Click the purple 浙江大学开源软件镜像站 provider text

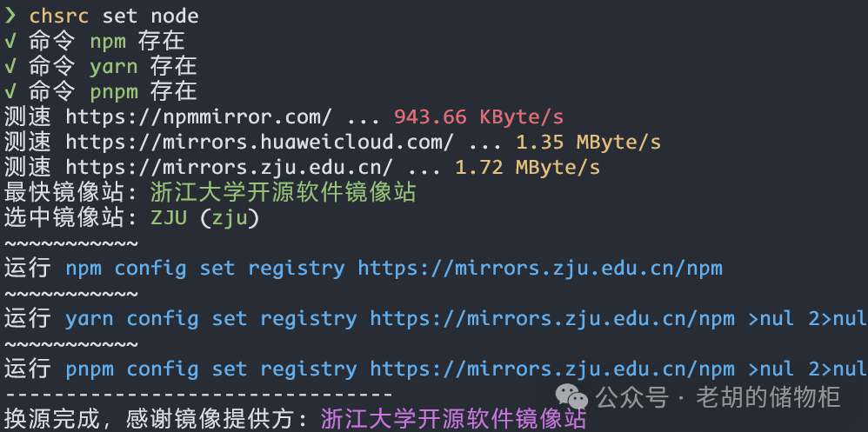pos(453,419)
